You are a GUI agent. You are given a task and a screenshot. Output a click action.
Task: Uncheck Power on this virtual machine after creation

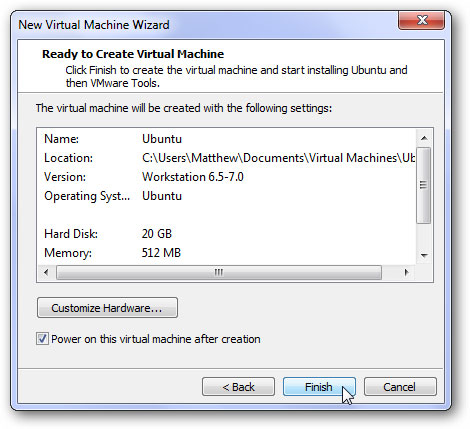pos(42,339)
